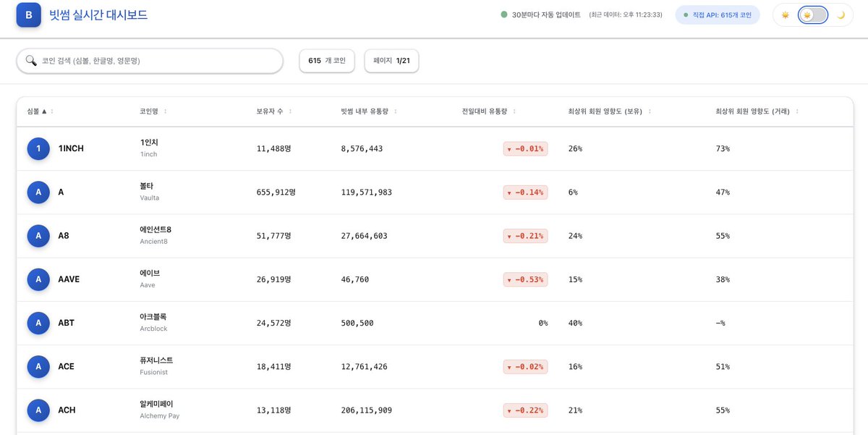Click the 40% holding influence value
The height and width of the screenshot is (435, 868).
point(576,323)
